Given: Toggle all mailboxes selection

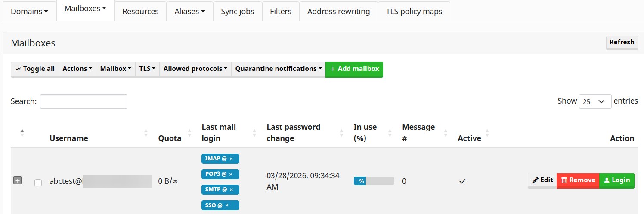Looking at the screenshot, I should coord(35,69).
